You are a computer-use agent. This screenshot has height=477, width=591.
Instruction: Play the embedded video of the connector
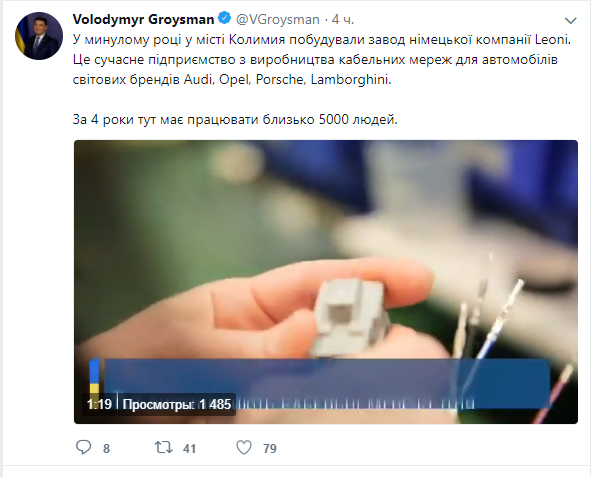point(326,282)
